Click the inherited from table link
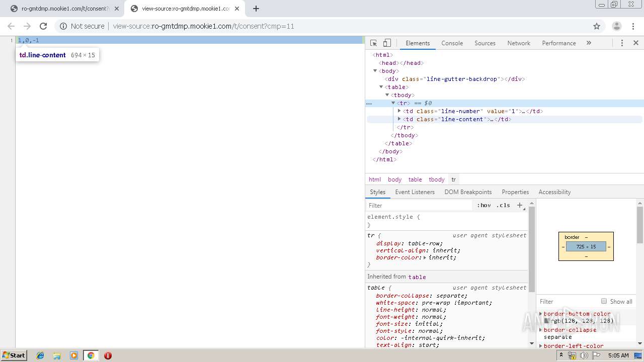The image size is (644, 362). click(x=417, y=277)
